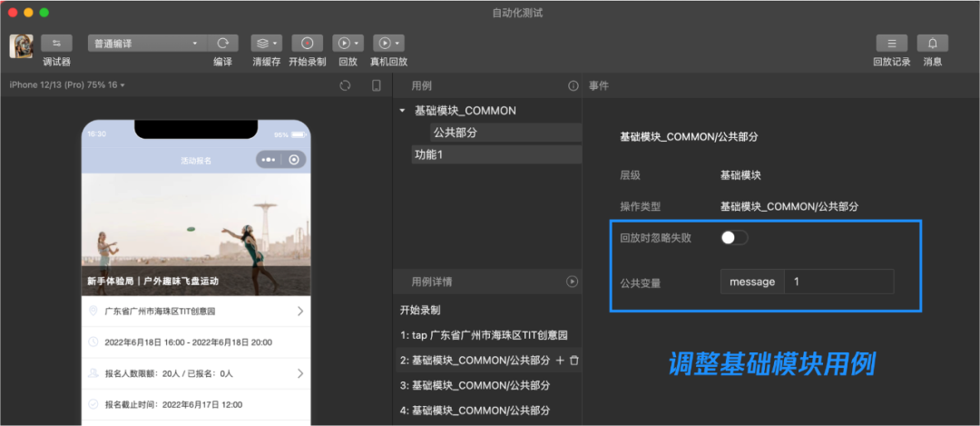Click the 用例详情 panel header
Viewport: 980px width, 426px height.
pos(431,282)
